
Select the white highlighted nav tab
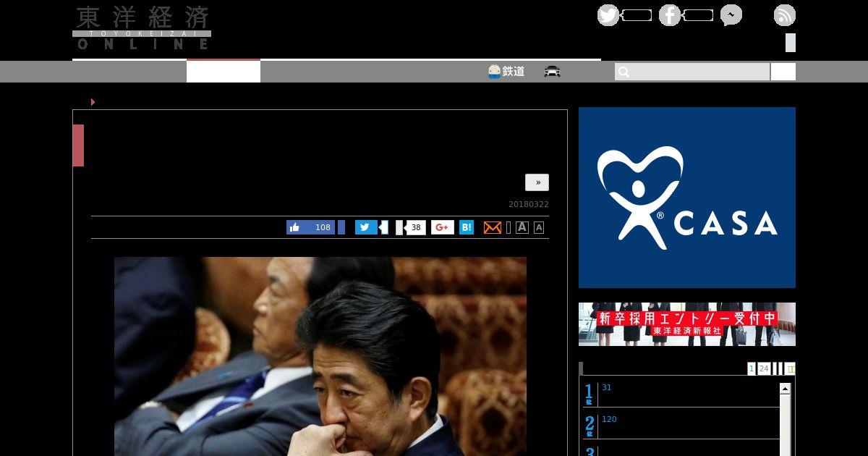click(224, 71)
